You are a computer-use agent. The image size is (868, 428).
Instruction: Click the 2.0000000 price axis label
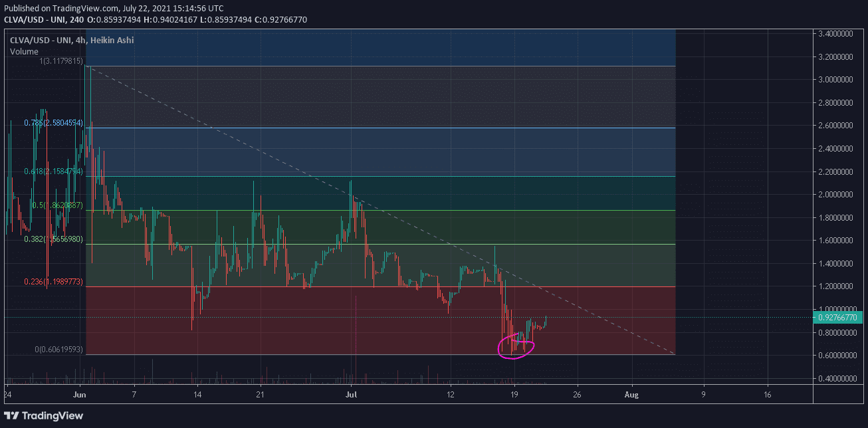point(839,195)
